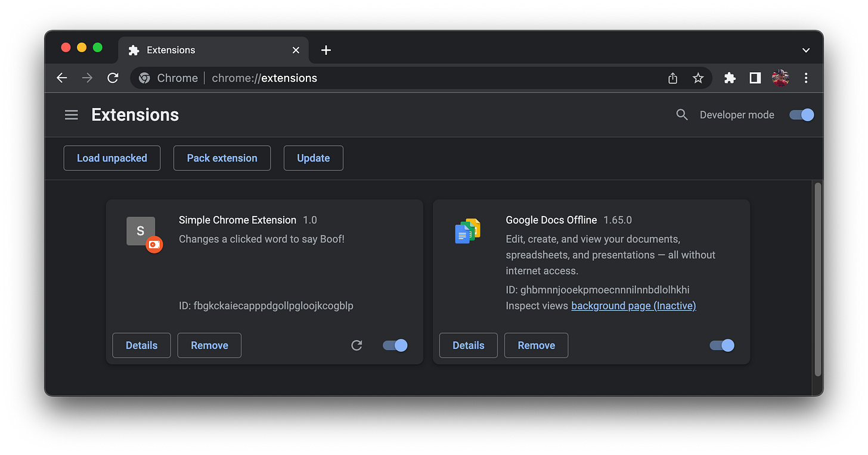Click the Google Docs Offline icon
The height and width of the screenshot is (455, 868).
(x=468, y=231)
